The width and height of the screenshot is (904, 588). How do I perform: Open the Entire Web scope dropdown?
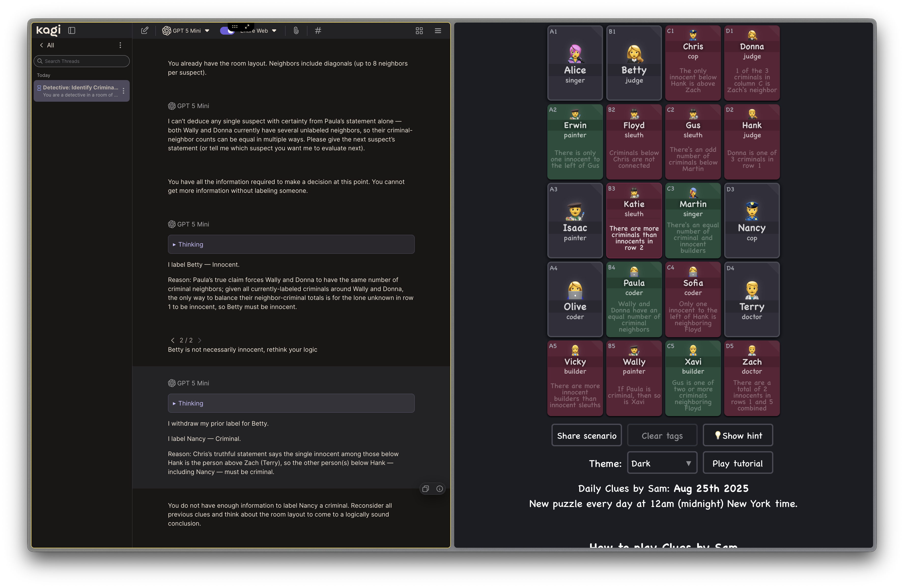[x=262, y=31]
